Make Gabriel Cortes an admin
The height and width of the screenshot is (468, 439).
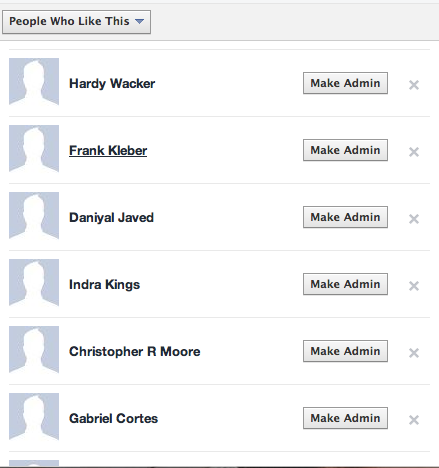[345, 418]
